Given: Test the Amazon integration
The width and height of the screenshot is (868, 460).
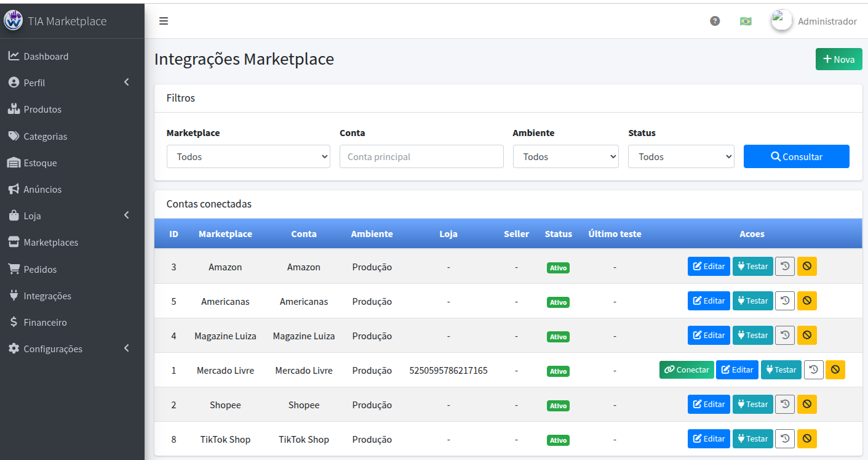Looking at the screenshot, I should pyautogui.click(x=753, y=267).
